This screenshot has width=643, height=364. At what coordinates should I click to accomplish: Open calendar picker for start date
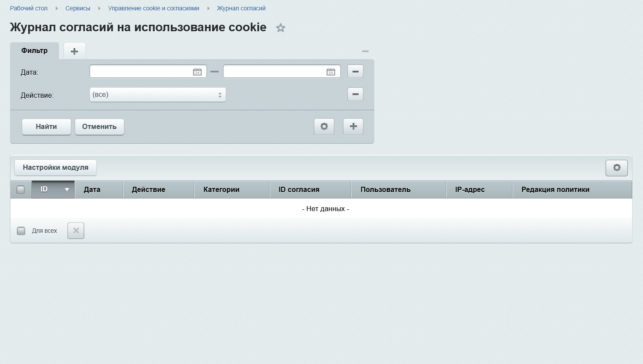pyautogui.click(x=197, y=72)
